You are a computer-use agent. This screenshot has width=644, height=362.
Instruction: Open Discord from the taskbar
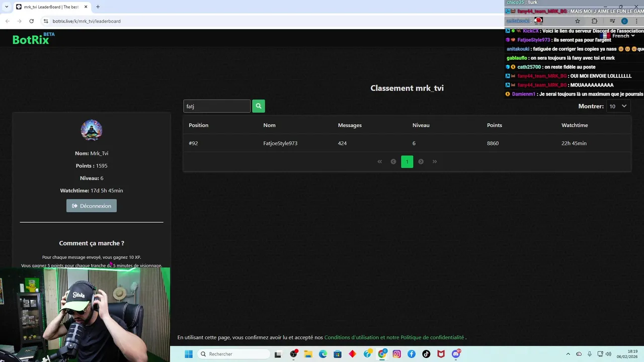pos(456,354)
